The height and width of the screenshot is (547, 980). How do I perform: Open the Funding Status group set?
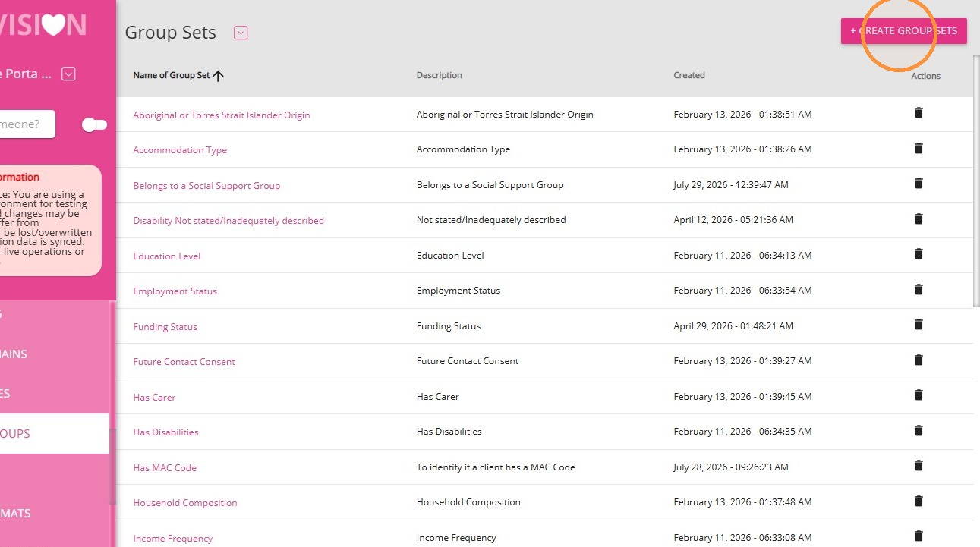pyautogui.click(x=165, y=327)
